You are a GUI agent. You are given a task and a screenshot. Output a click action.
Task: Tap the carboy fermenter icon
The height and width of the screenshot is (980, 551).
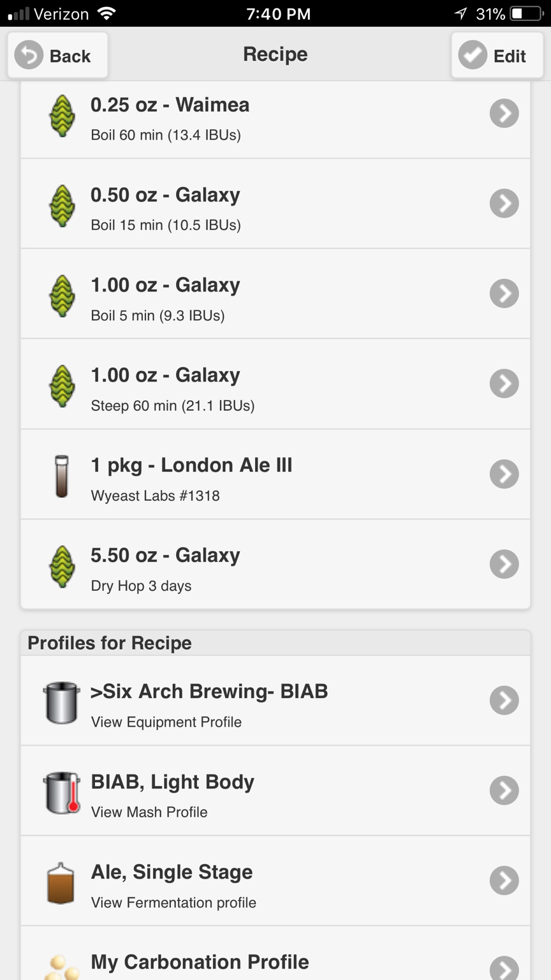click(x=61, y=883)
